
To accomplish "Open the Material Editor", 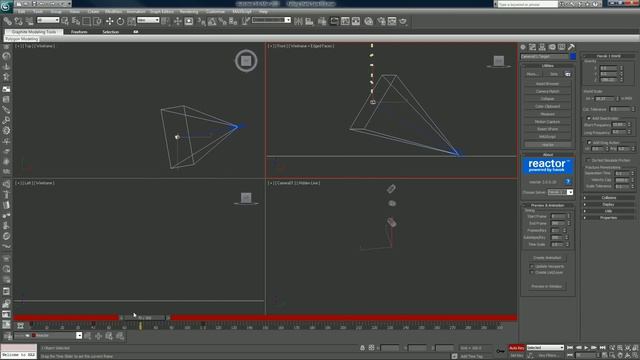I will [x=369, y=21].
